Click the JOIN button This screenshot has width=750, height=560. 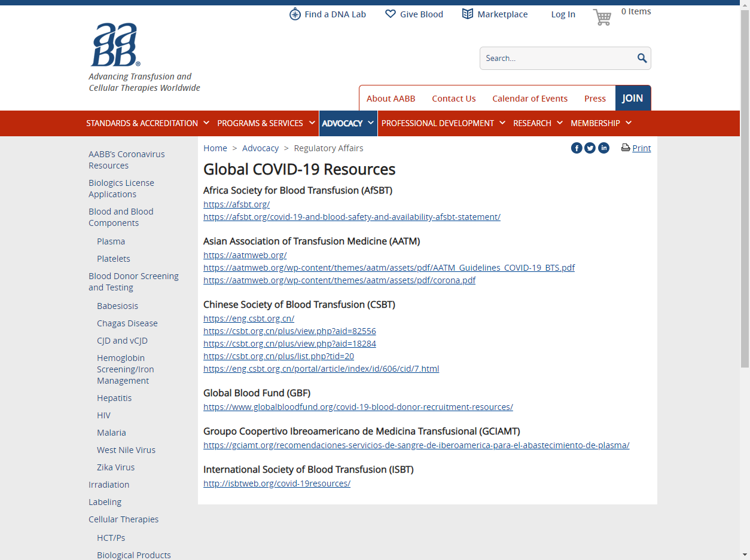[x=633, y=98]
